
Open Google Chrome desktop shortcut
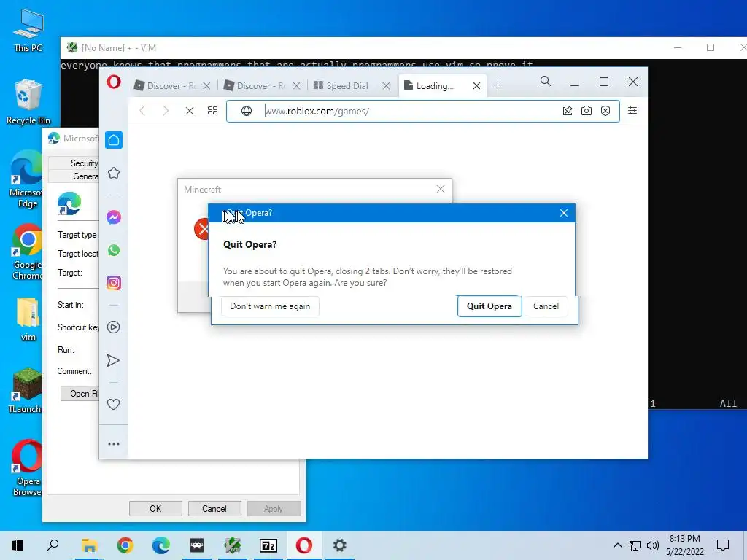coord(27,252)
